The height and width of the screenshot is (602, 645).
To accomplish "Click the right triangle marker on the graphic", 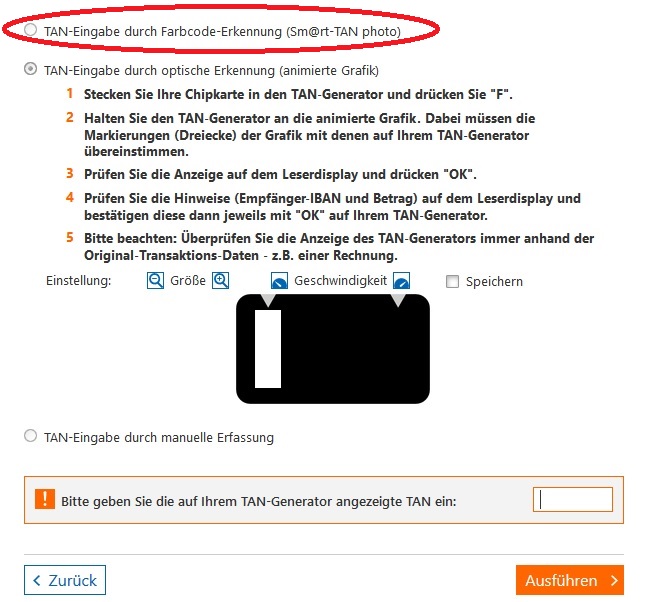I will [398, 300].
